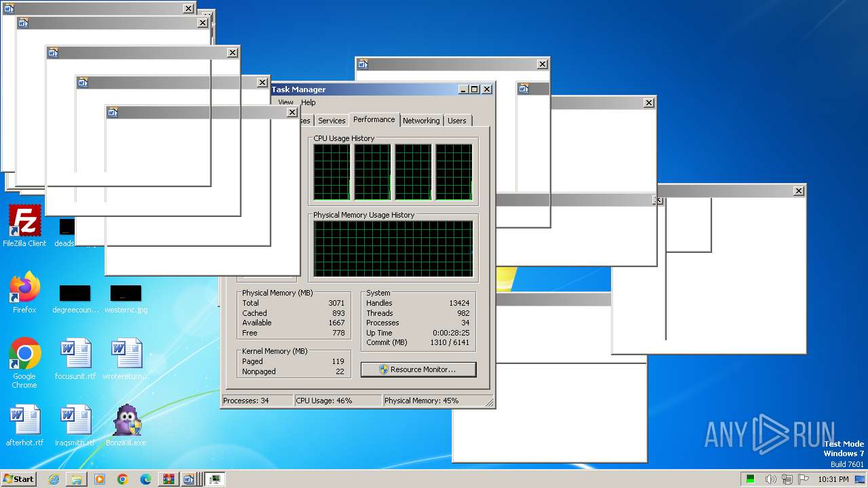The height and width of the screenshot is (488, 868).
Task: Click the Up Time value 0:00:28:25
Action: tap(451, 333)
